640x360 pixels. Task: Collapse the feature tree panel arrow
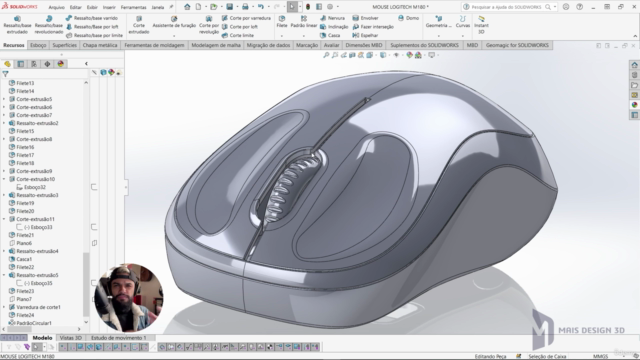pyautogui.click(x=86, y=64)
